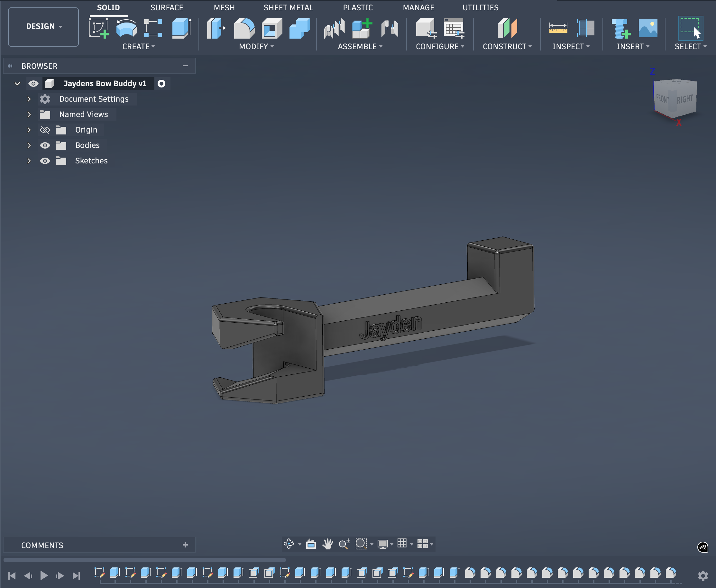The image size is (716, 588).
Task: Open the DESIGN workspace menu
Action: pos(43,26)
